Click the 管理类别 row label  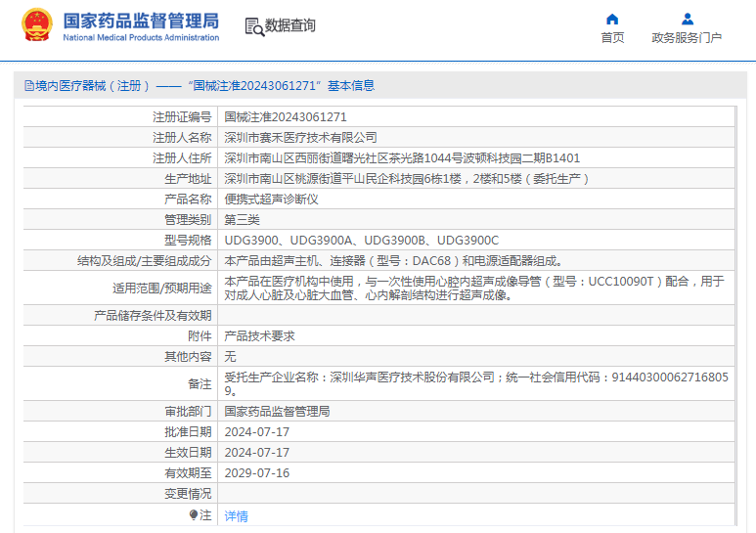(x=188, y=220)
